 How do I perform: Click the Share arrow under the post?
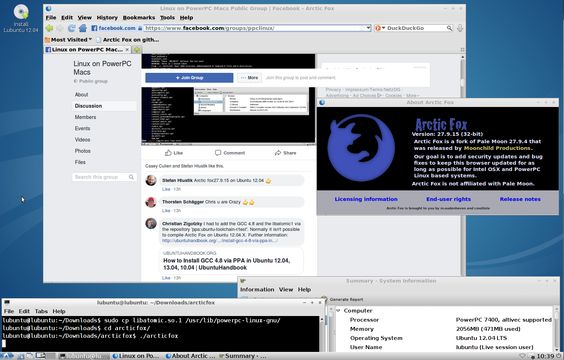click(278, 153)
